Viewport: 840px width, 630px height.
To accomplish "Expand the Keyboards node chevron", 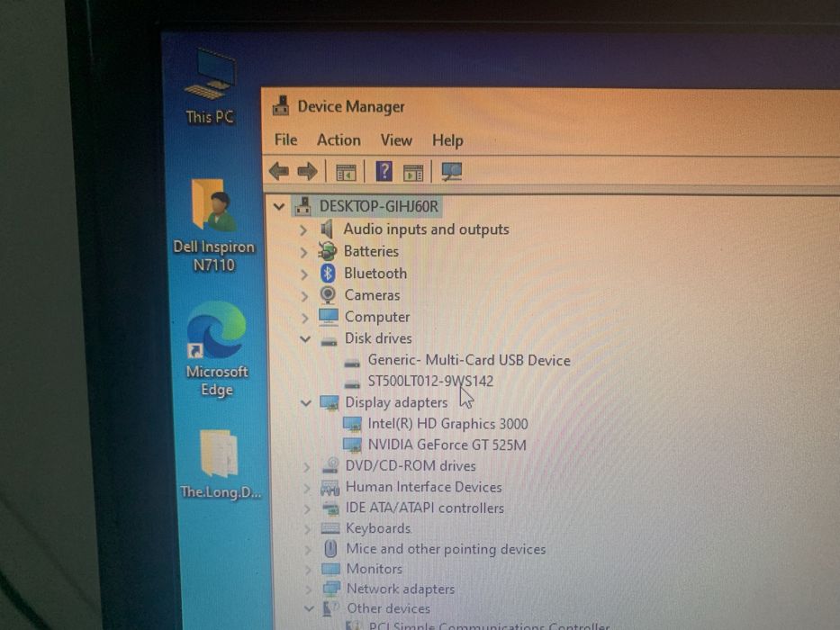I will coord(308,529).
